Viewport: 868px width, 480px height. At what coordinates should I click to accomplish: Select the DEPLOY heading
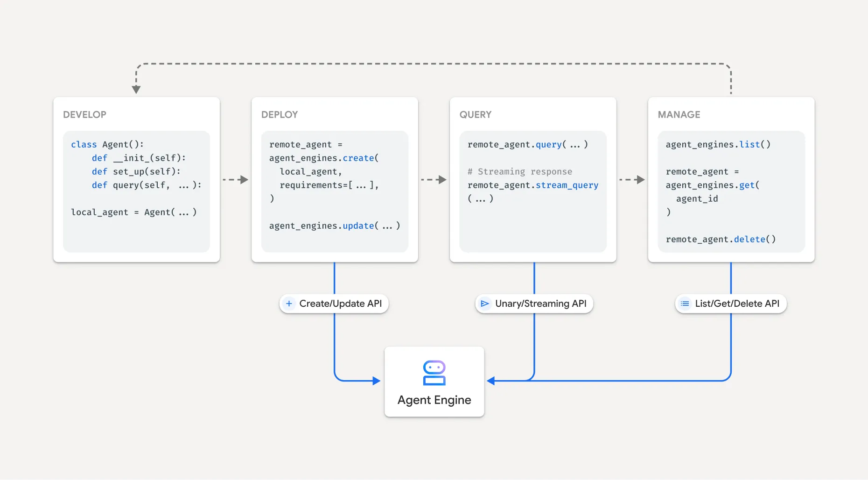pyautogui.click(x=279, y=114)
